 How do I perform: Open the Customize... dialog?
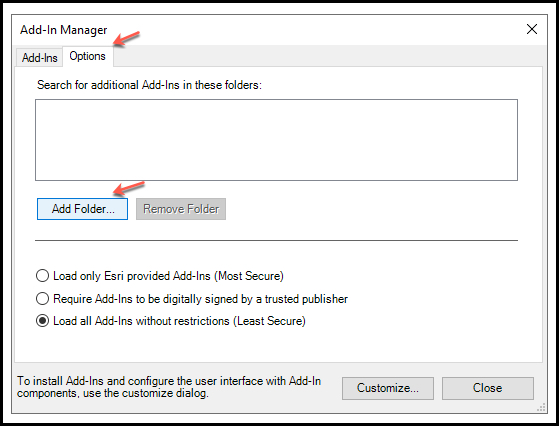coord(388,388)
